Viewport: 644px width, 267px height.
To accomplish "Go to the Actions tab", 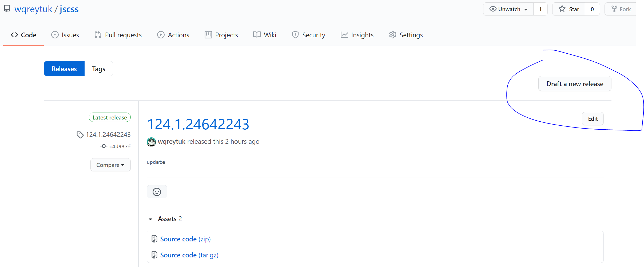I will pyautogui.click(x=173, y=35).
